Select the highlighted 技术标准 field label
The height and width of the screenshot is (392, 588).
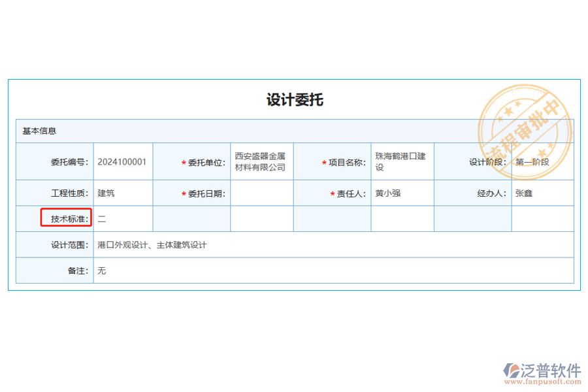(67, 218)
